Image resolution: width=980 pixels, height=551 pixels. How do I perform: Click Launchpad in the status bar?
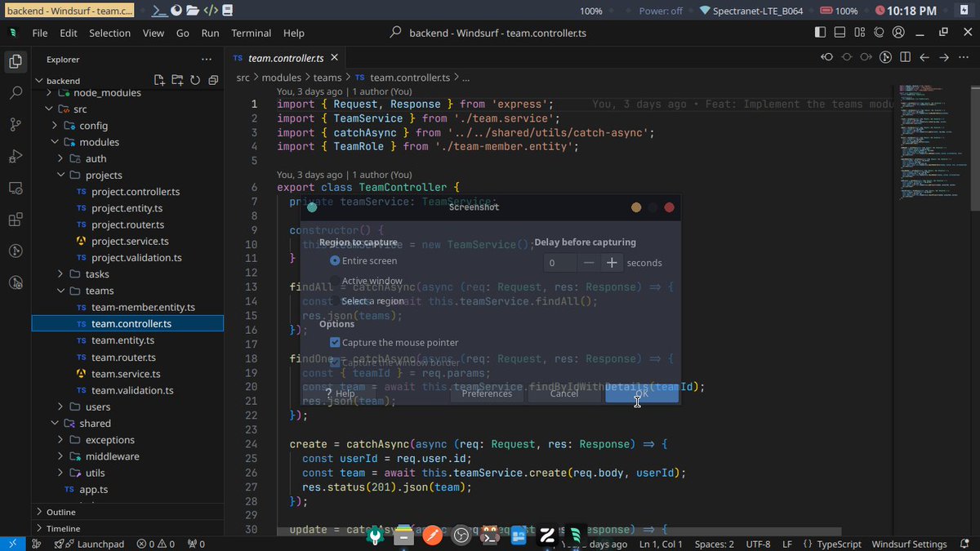[x=90, y=544]
